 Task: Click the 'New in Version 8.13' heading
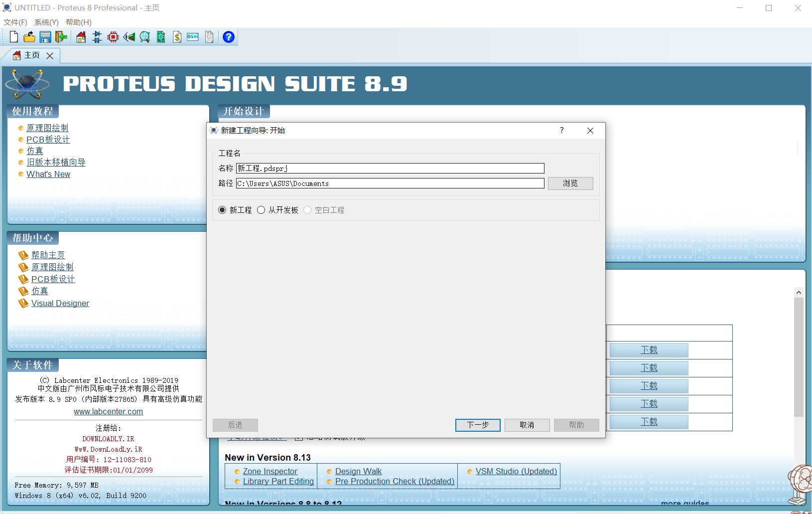[268, 457]
